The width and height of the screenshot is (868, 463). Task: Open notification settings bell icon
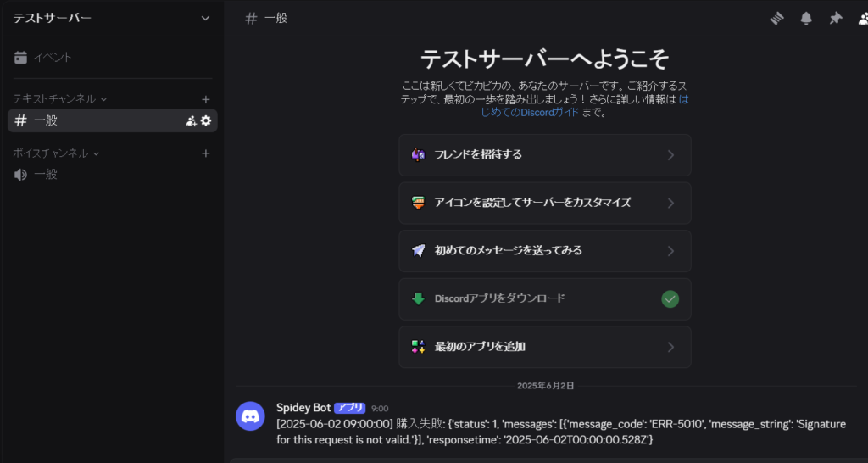807,19
